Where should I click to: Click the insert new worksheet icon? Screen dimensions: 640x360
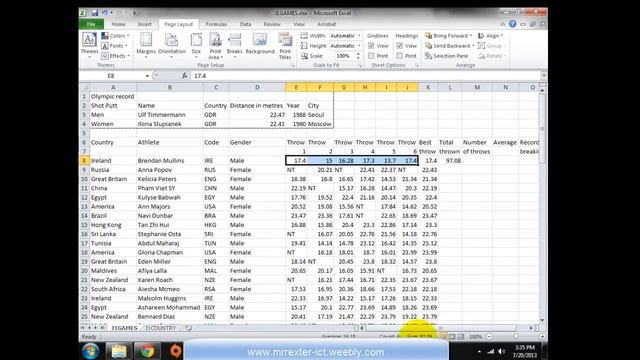[x=188, y=328]
